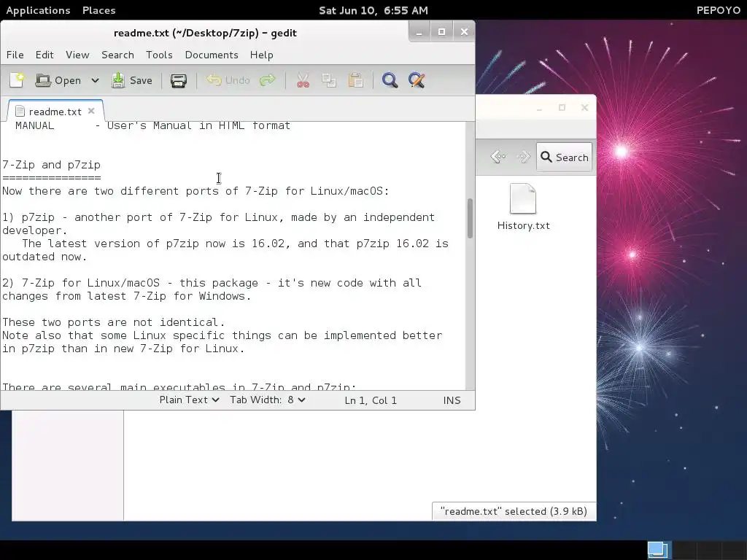Open Find with the magnifying glass icon
The image size is (747, 560).
390,80
